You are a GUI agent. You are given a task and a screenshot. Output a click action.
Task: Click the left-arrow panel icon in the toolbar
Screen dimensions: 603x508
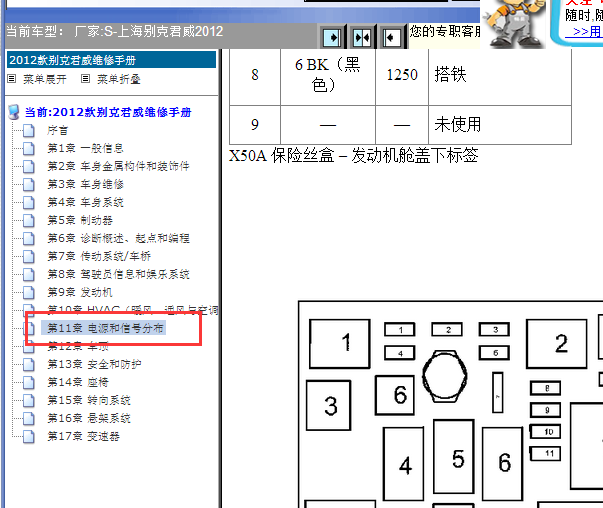coord(391,37)
